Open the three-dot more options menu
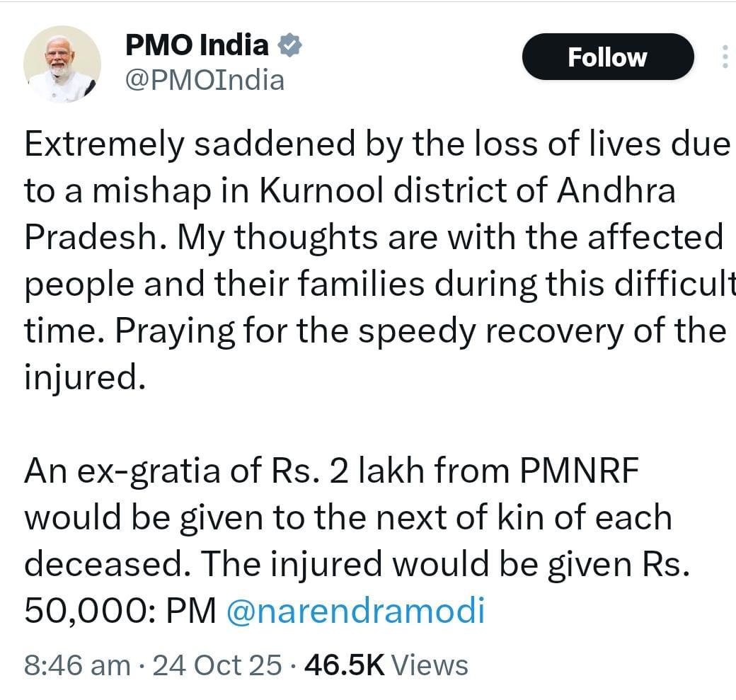Image resolution: width=736 pixels, height=700 pixels. tap(723, 57)
